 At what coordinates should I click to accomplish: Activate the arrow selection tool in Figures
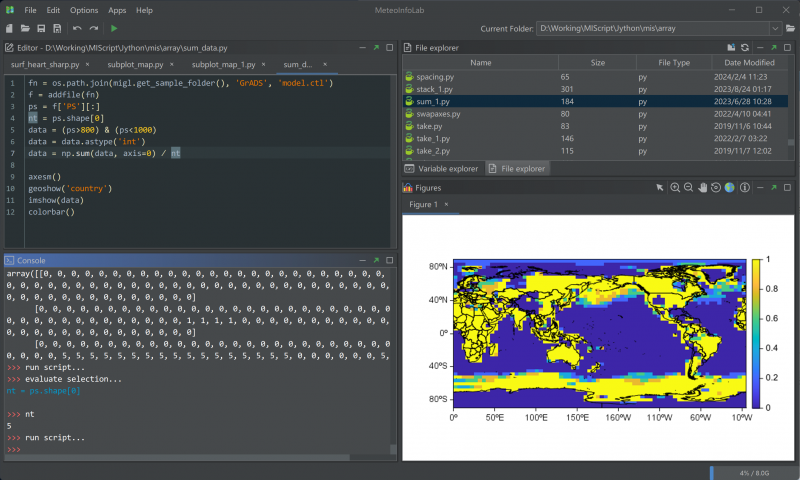click(660, 187)
